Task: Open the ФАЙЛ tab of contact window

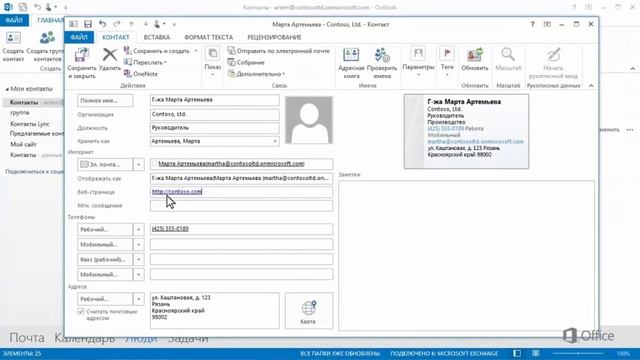Action: coord(79,37)
